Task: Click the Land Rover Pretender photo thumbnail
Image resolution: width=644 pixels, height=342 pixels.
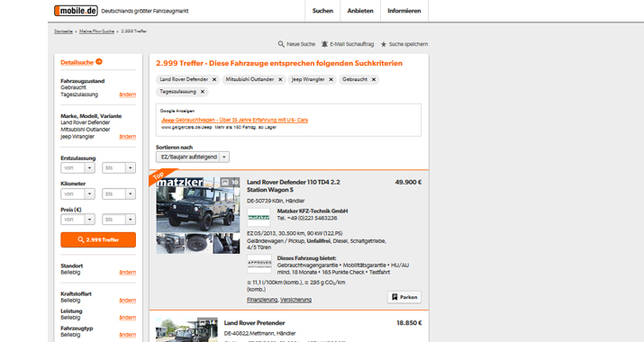Action: [186, 329]
